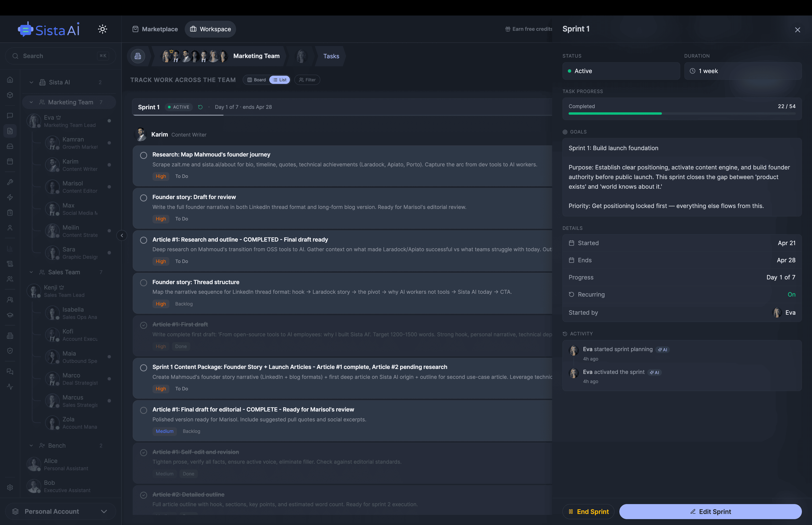This screenshot has height=525, width=812.
Task: Click the recurring sprint icon next to ACTIVE
Action: coord(200,107)
